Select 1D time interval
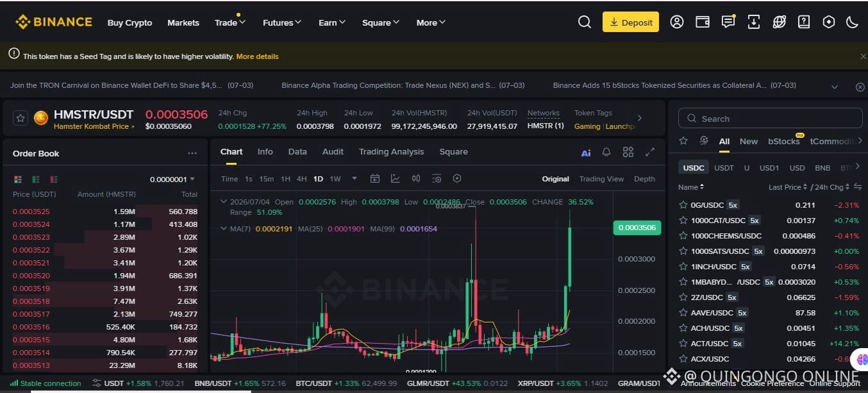This screenshot has width=868, height=393. coord(318,179)
